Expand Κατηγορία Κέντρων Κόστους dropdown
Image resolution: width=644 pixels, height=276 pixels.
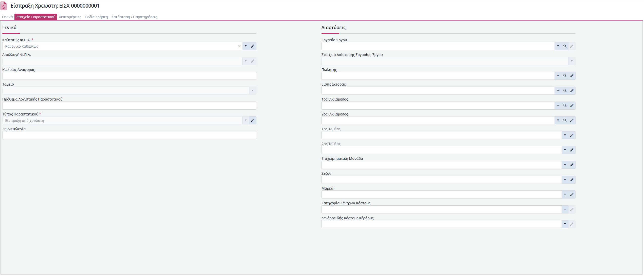pos(565,209)
